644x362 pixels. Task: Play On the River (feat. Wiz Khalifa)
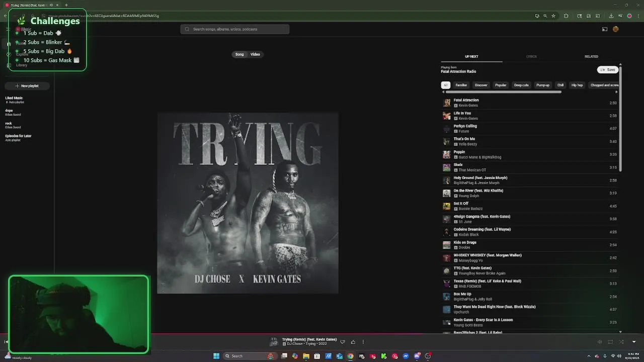[531, 193]
